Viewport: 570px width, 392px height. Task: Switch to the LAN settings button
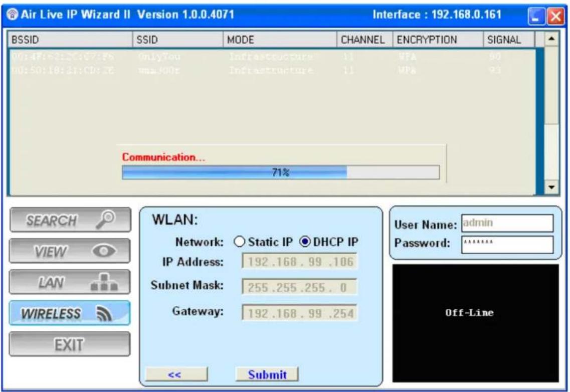tap(70, 282)
